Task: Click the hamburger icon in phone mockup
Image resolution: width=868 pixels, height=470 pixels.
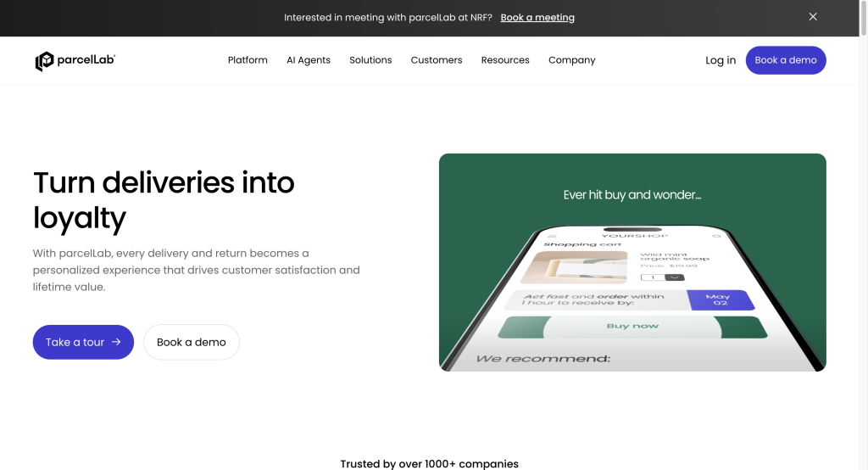Action: coord(553,236)
